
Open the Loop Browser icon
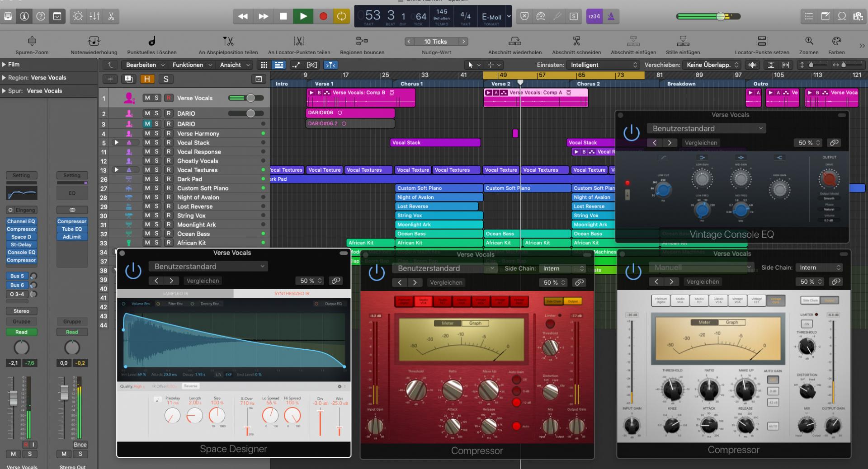tap(842, 16)
